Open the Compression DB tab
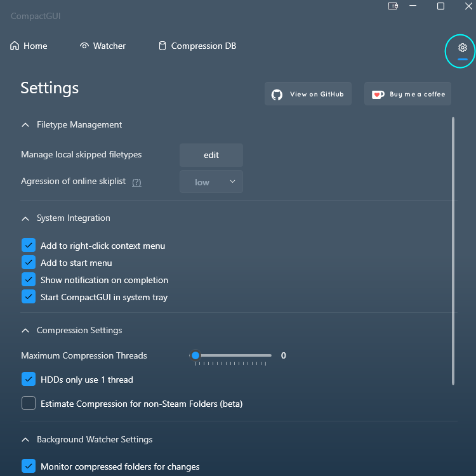The height and width of the screenshot is (476, 476). pyautogui.click(x=197, y=46)
